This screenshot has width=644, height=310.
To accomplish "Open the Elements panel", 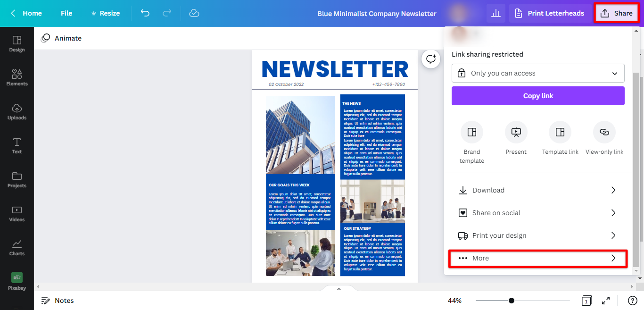I will click(17, 78).
